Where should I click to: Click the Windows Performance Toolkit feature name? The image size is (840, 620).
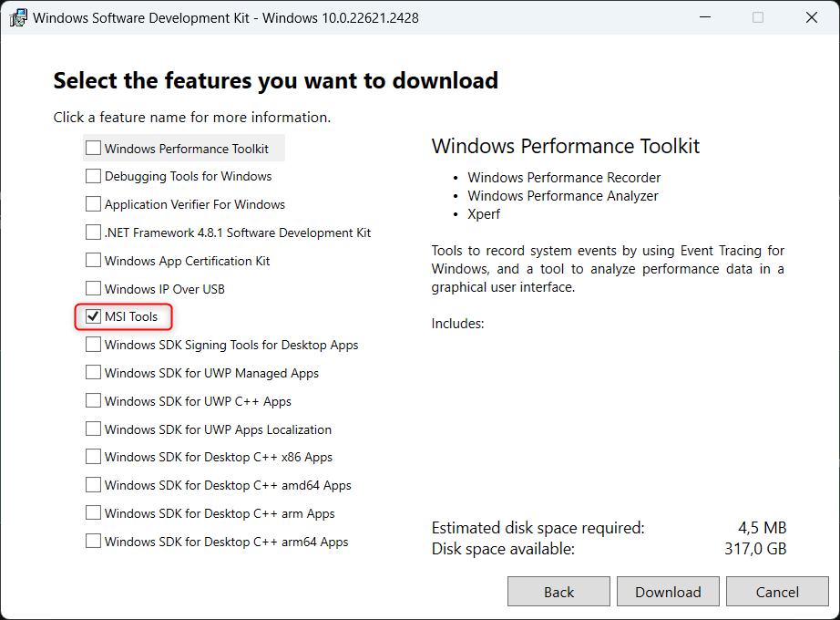coord(187,149)
